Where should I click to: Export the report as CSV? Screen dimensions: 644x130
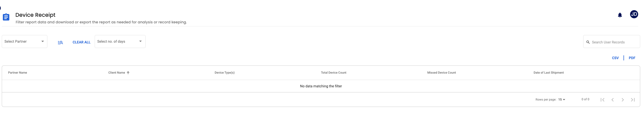[x=615, y=58]
